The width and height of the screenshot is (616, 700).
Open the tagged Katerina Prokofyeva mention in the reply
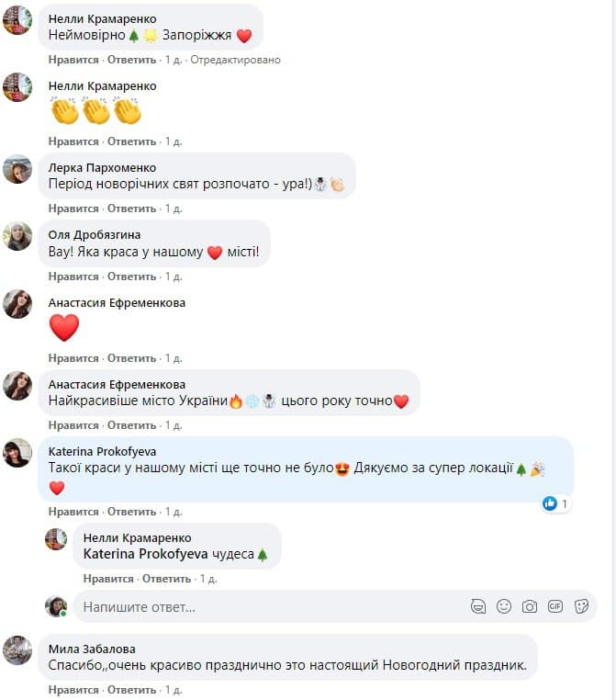[145, 554]
